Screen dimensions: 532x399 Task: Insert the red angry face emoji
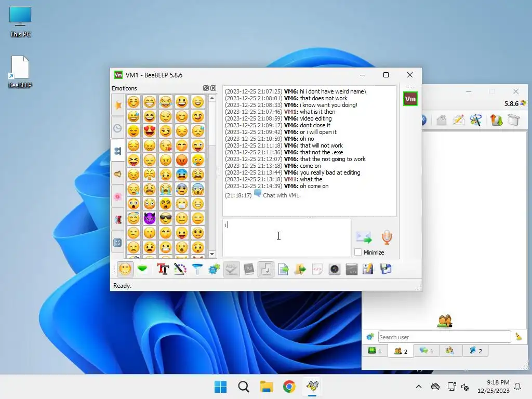pos(181,160)
